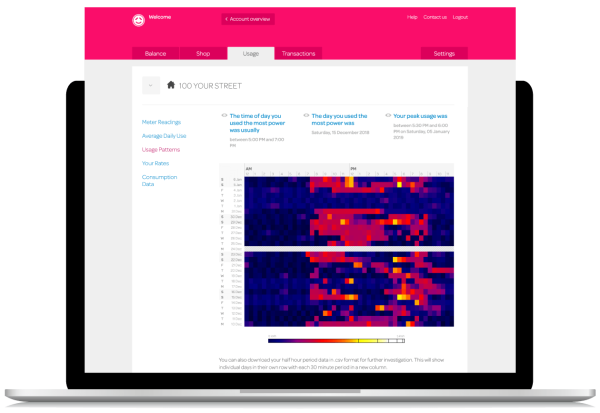Click the house icon beside 100 Your Street
600x413 pixels.
[x=171, y=86]
